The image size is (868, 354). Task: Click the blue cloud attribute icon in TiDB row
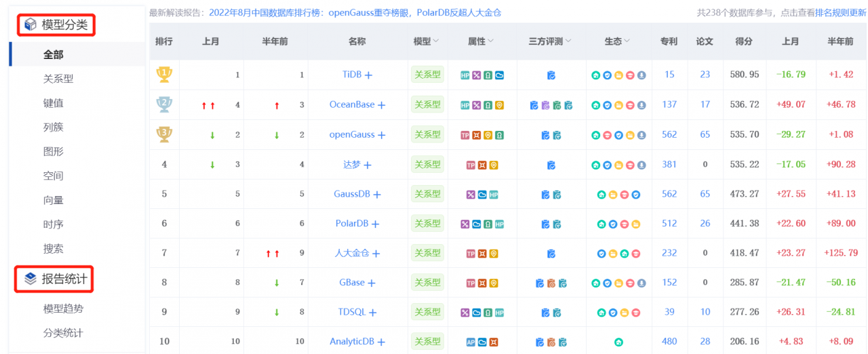click(x=499, y=75)
